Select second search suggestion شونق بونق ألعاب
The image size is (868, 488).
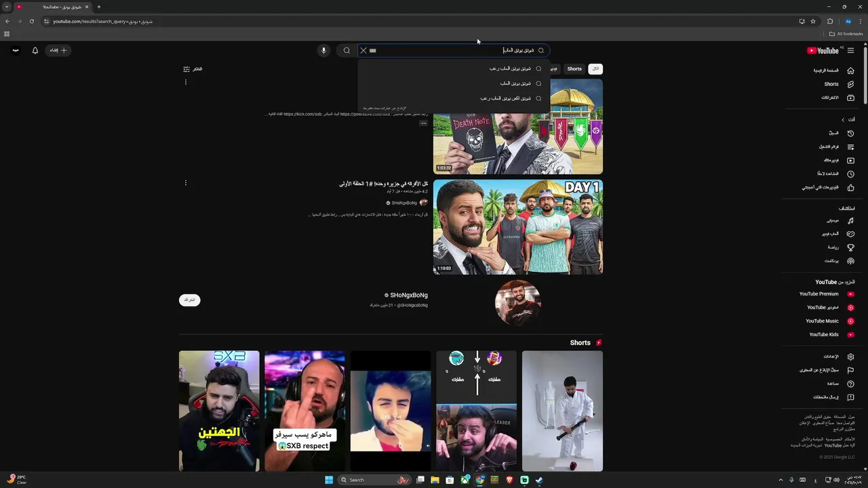click(454, 83)
